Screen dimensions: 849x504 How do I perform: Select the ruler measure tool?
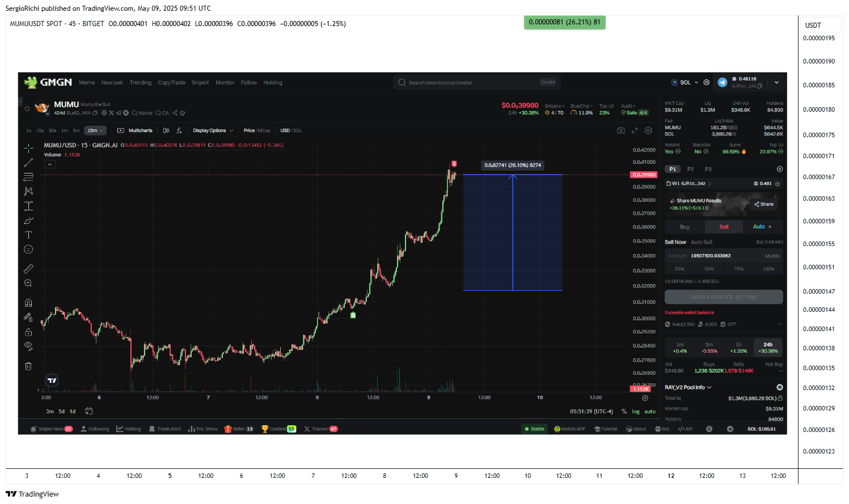click(x=28, y=269)
